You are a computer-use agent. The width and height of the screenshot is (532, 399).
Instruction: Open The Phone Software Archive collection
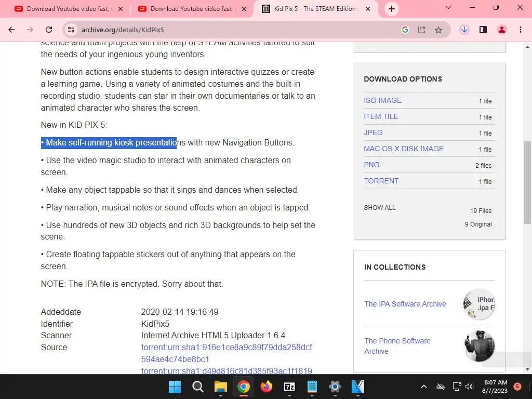[x=397, y=346]
